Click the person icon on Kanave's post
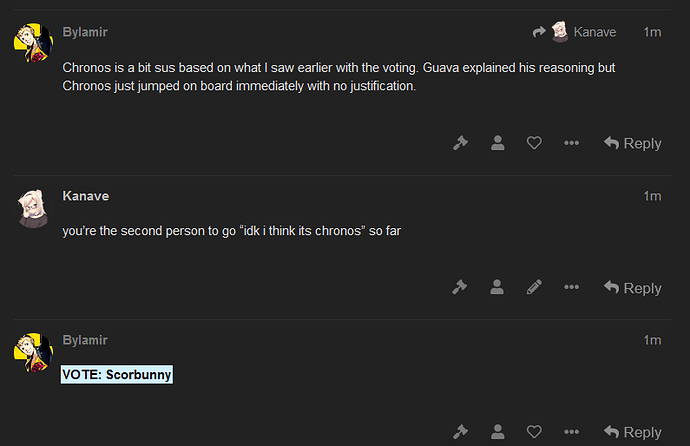 [497, 287]
